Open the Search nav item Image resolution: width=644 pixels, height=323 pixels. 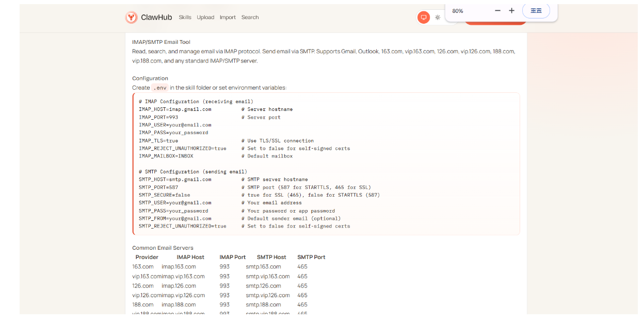point(250,18)
